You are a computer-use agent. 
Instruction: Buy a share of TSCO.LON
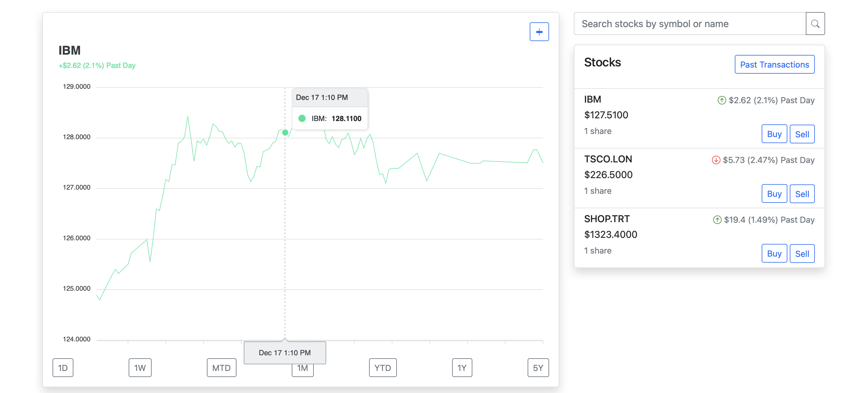(774, 194)
